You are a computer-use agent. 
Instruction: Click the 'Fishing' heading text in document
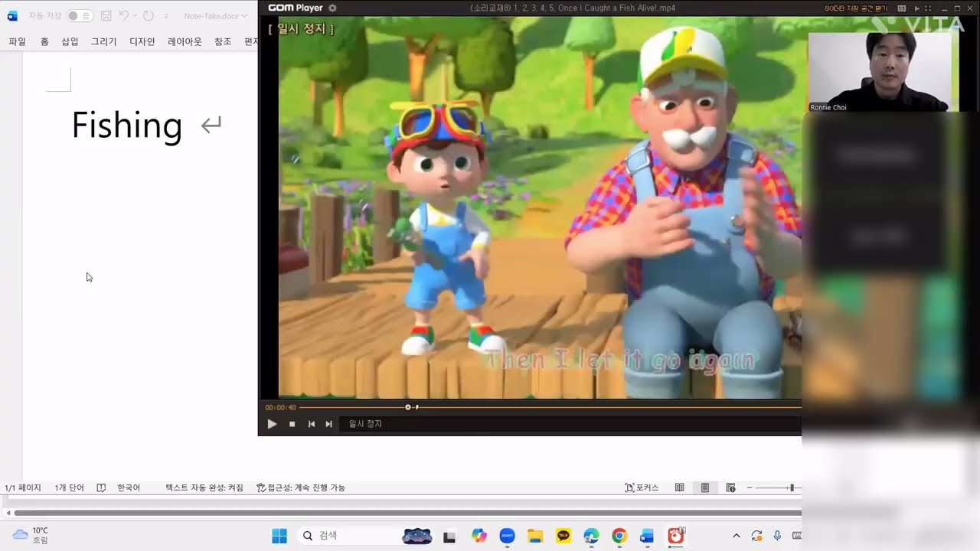point(126,126)
